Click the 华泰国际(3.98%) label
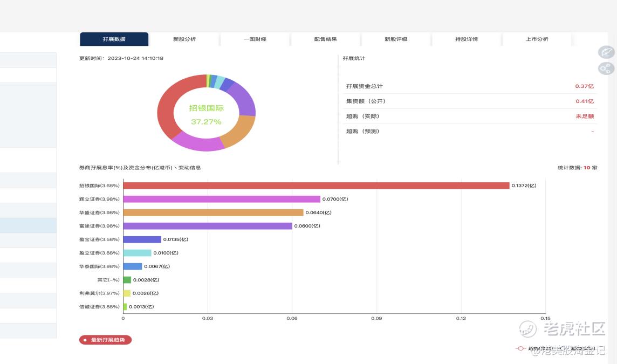Viewport: 617px width, 364px height. (x=99, y=266)
